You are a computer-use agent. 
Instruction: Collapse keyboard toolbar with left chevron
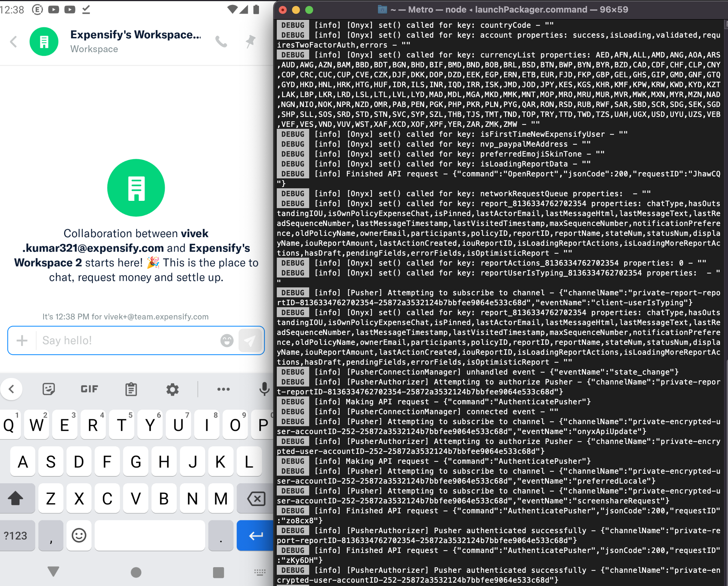click(x=12, y=389)
